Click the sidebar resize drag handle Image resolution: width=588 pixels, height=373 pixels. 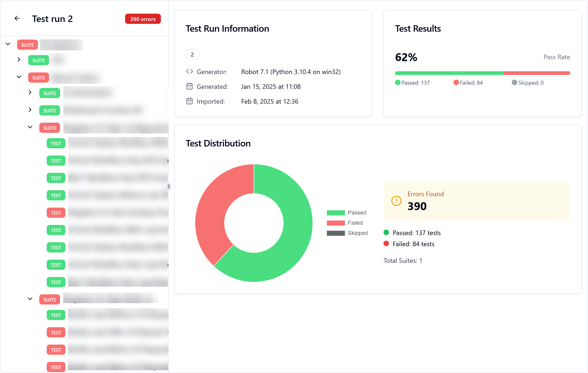pyautogui.click(x=169, y=187)
